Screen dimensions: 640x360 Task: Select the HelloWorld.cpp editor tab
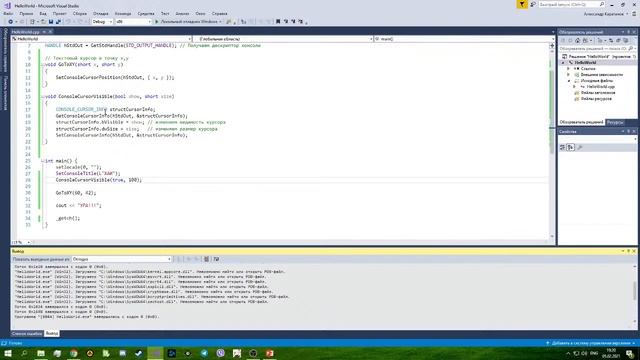point(26,31)
